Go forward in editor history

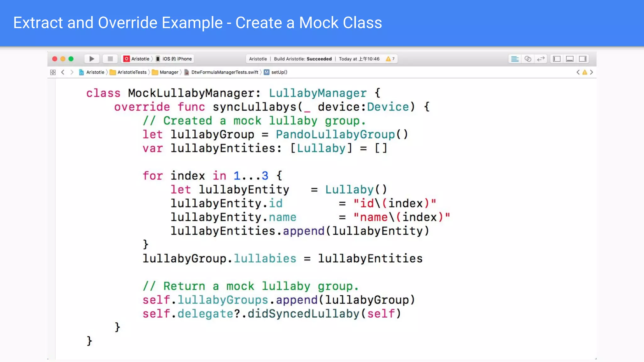pos(72,72)
